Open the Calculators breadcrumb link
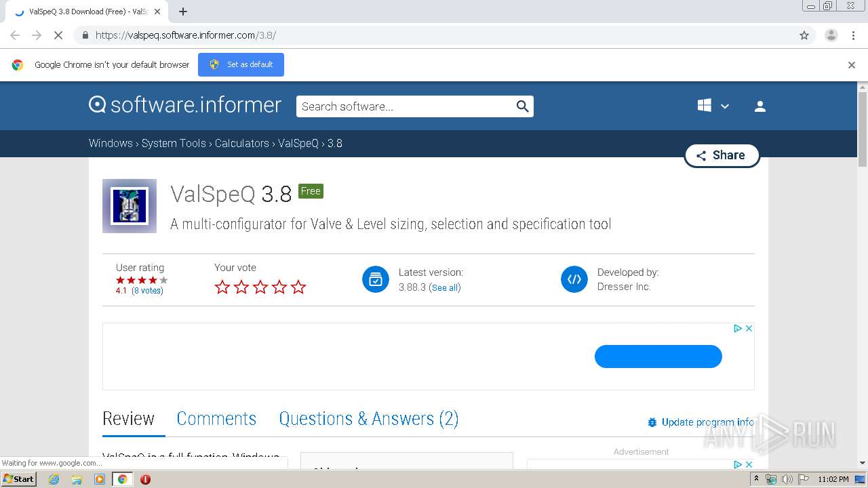Image resolution: width=868 pixels, height=488 pixels. click(242, 143)
